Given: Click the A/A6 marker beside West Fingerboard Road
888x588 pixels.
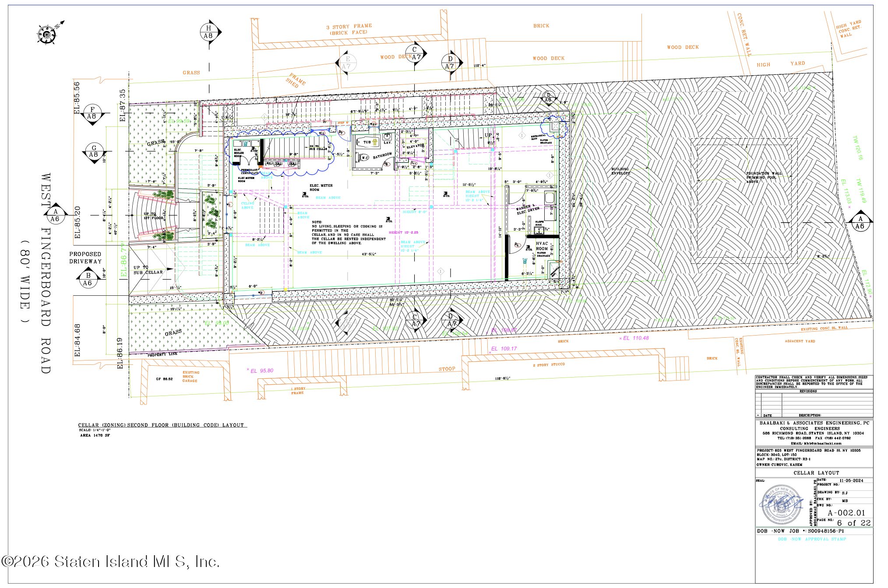Looking at the screenshot, I should (x=55, y=215).
